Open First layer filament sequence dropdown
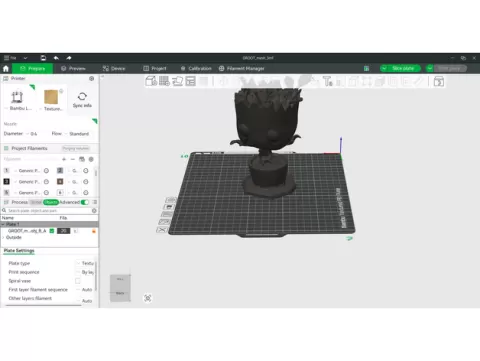480x361 pixels. 85,290
